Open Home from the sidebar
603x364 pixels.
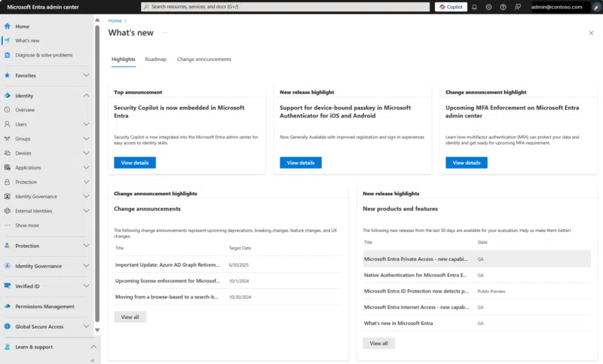[x=23, y=26]
